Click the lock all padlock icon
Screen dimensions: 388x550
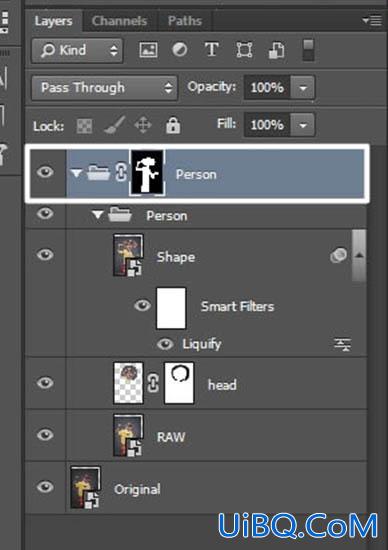coord(173,125)
